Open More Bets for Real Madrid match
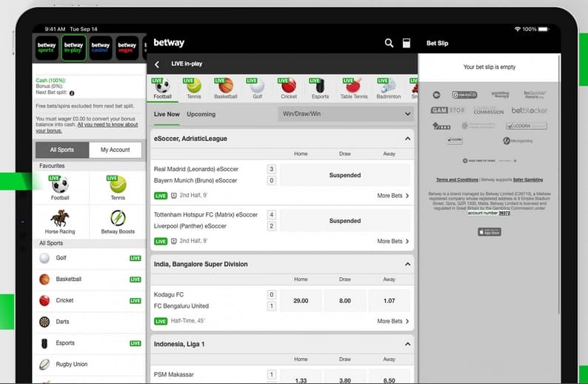The image size is (588, 384). click(x=393, y=196)
